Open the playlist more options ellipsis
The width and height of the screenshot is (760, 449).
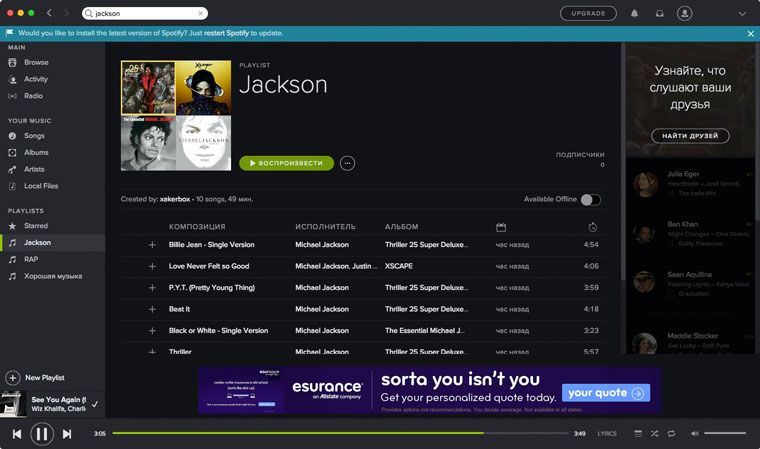click(347, 163)
